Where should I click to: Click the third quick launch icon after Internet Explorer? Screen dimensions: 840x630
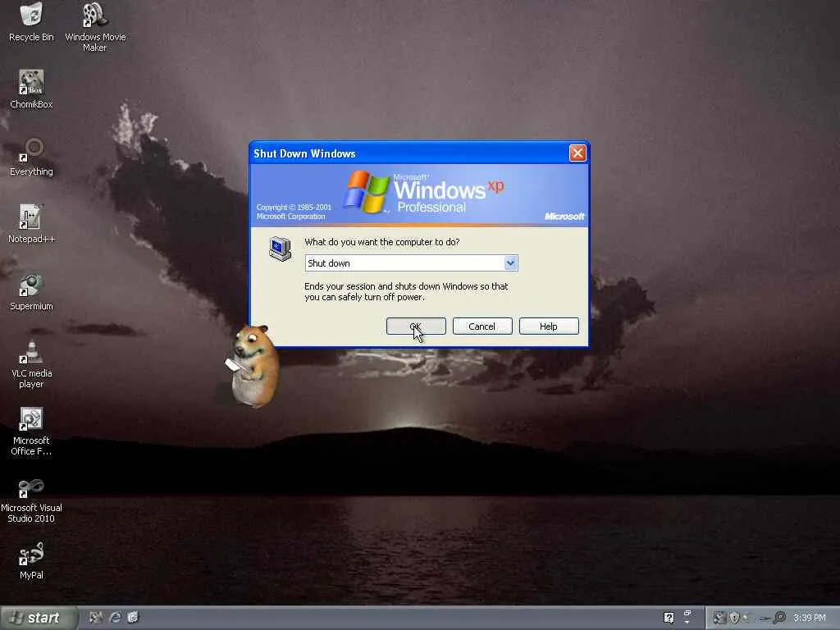pos(134,617)
